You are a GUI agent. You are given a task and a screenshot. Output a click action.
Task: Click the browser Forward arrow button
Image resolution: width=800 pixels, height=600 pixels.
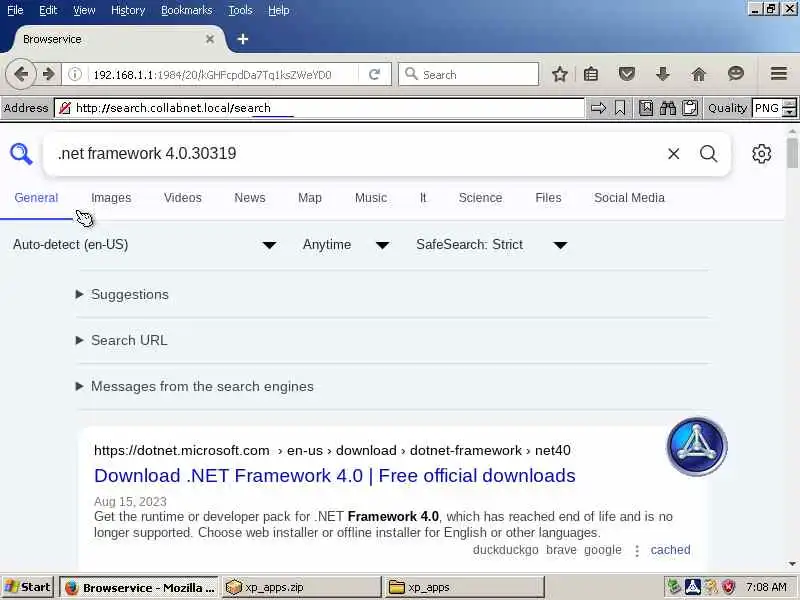pos(49,74)
